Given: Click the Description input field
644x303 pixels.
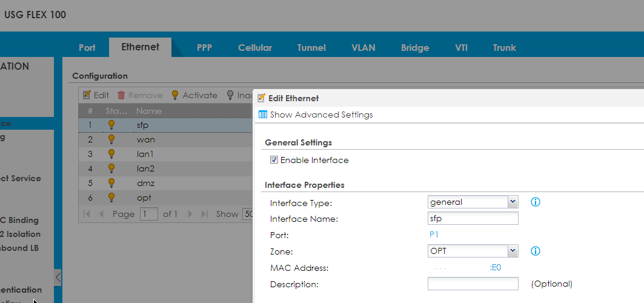Looking at the screenshot, I should tap(473, 284).
